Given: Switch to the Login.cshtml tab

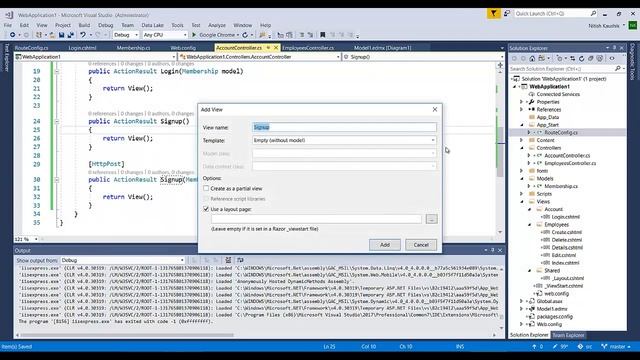Looking at the screenshot, I should click(82, 48).
